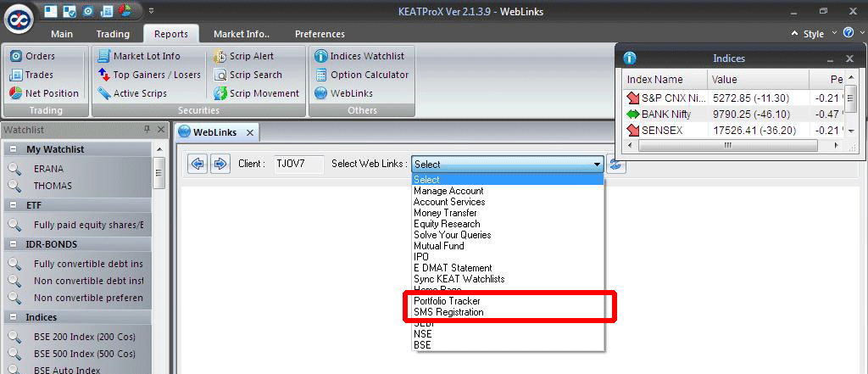The image size is (868, 374).
Task: Click the Client code field TJOV7
Action: click(x=299, y=164)
